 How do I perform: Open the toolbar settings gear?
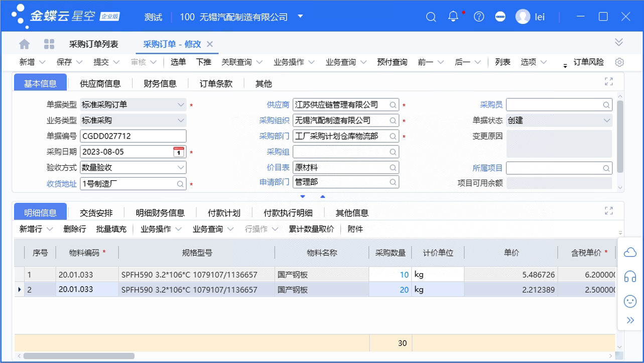tap(619, 62)
